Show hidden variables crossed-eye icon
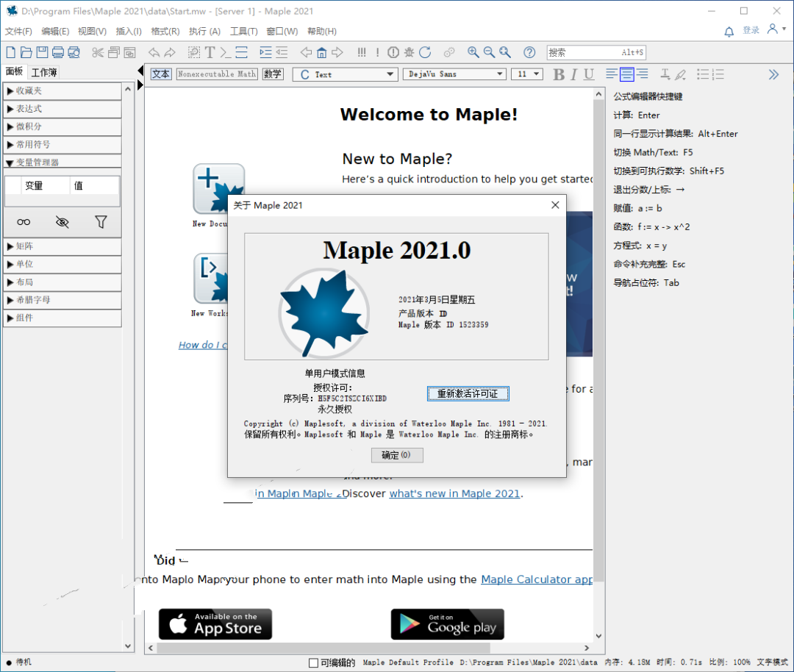The height and width of the screenshot is (672, 794). (62, 222)
